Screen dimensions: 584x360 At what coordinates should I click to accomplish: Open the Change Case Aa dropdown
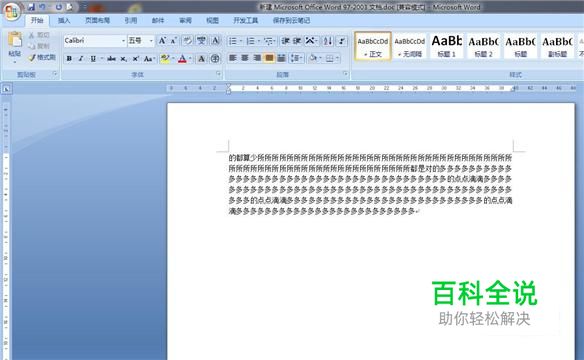149,59
